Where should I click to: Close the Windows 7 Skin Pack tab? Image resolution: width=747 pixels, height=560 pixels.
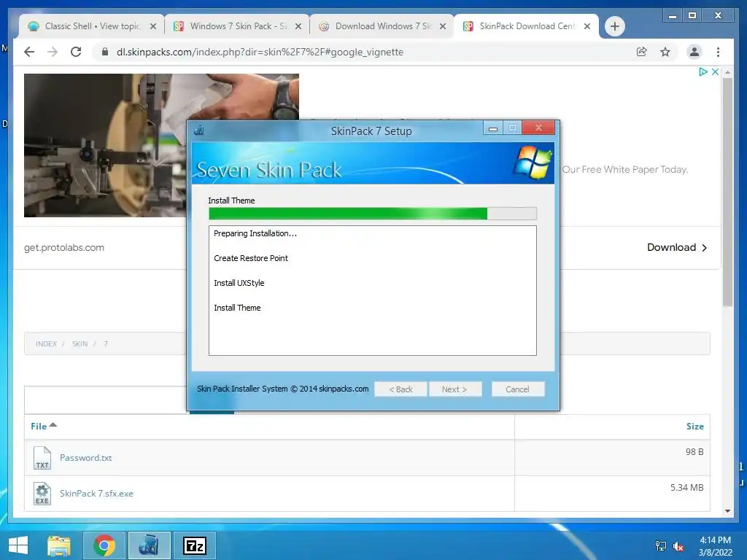point(298,26)
